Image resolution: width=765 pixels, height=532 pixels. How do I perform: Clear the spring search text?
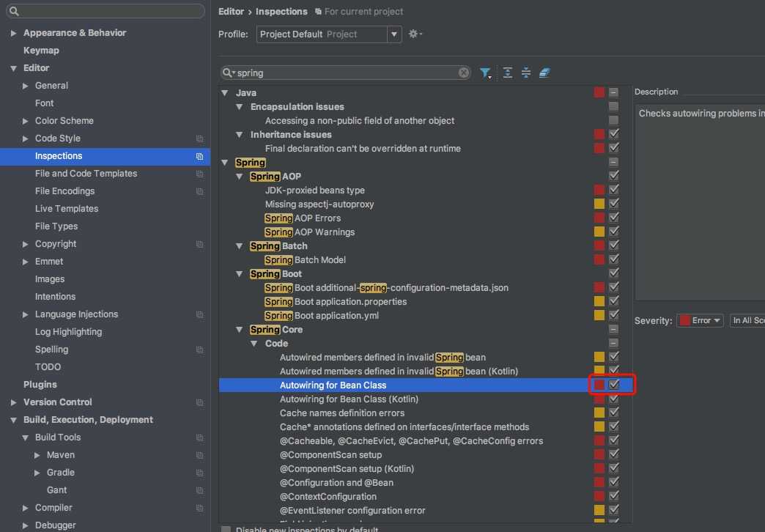point(464,73)
